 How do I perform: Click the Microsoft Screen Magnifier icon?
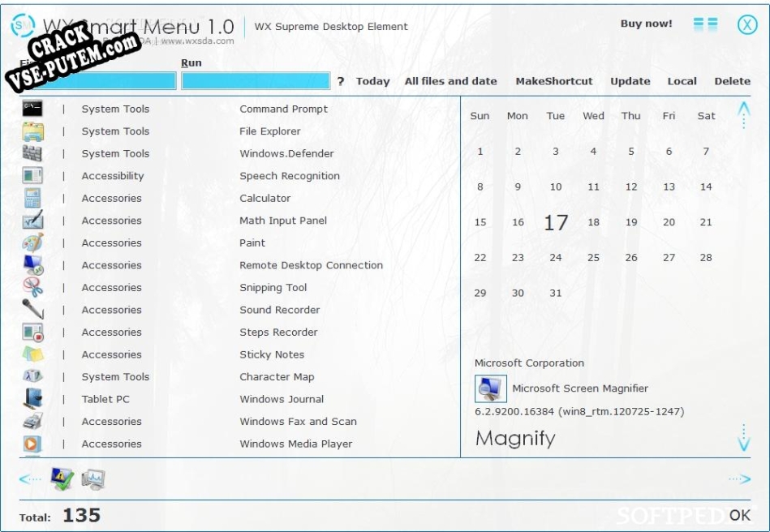[490, 388]
